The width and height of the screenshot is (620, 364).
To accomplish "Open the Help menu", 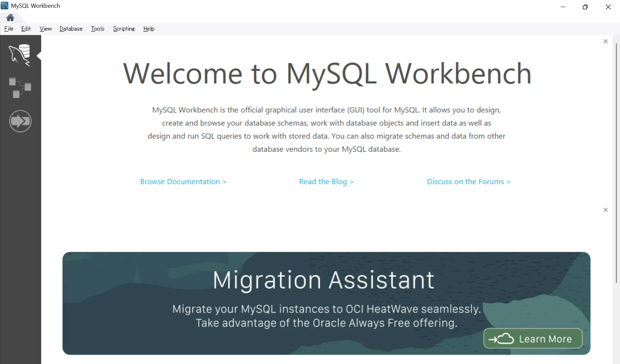I will coord(149,29).
